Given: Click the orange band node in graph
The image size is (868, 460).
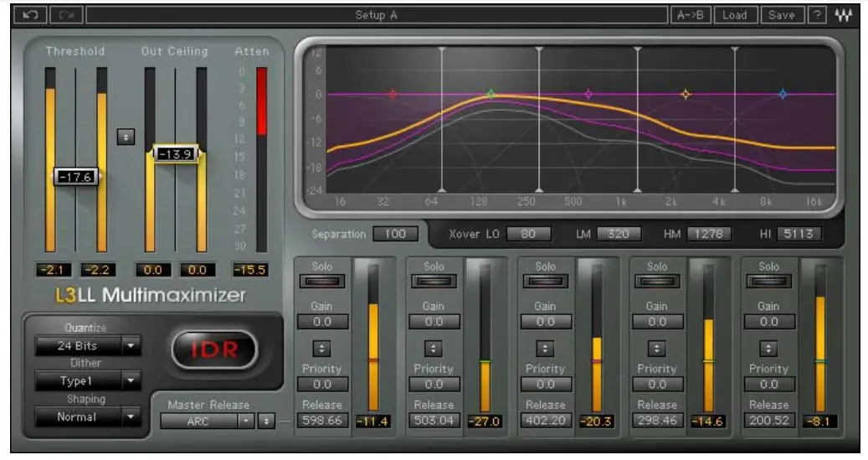Looking at the screenshot, I should click(686, 94).
